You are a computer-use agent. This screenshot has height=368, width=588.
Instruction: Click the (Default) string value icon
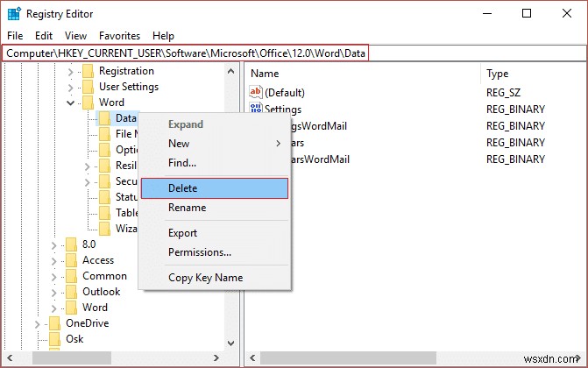[x=256, y=92]
